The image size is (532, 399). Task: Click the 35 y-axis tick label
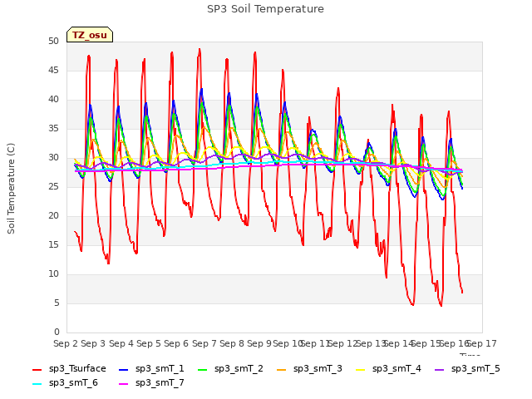coord(53,129)
